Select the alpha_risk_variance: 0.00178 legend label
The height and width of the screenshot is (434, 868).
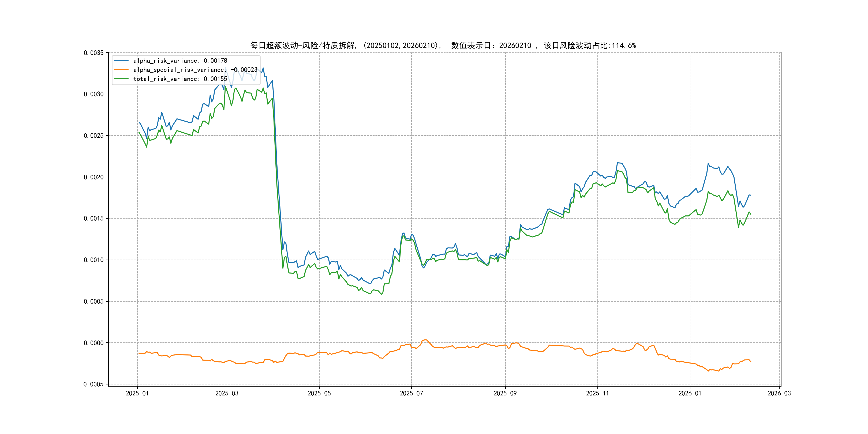coord(180,61)
